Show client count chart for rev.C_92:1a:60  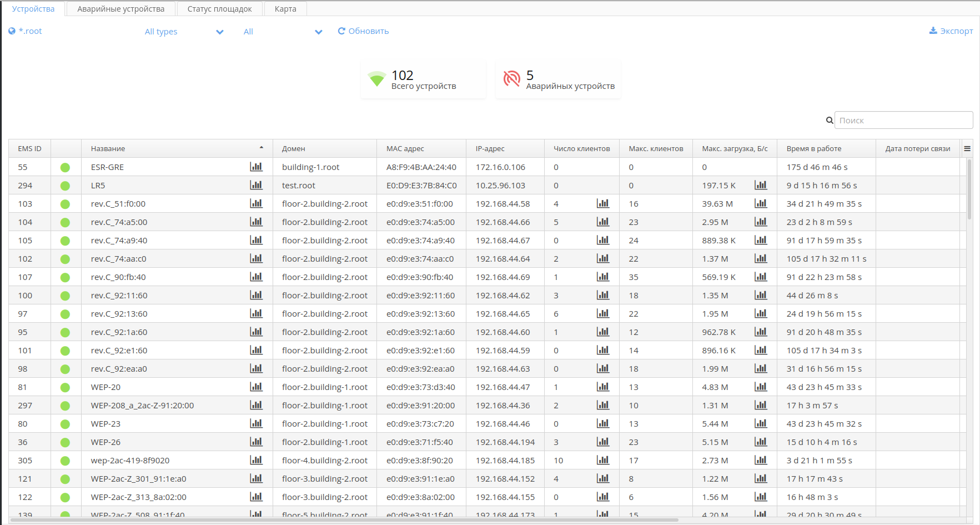tap(603, 332)
